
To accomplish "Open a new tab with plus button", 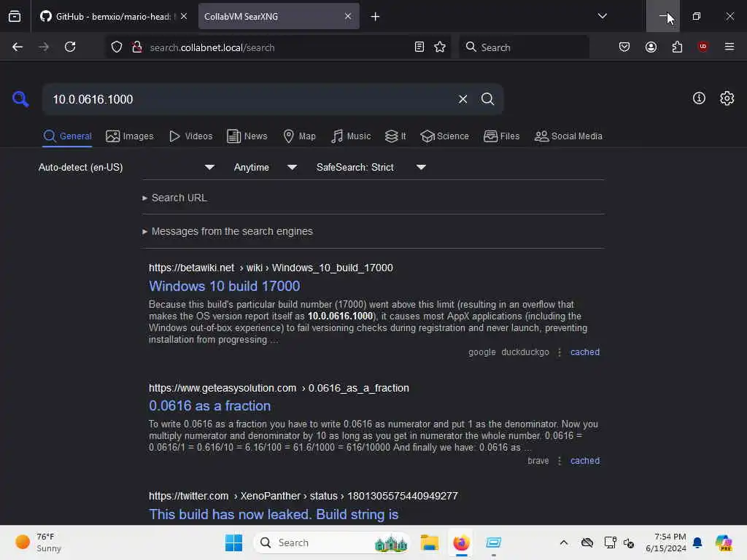I will pyautogui.click(x=375, y=17).
